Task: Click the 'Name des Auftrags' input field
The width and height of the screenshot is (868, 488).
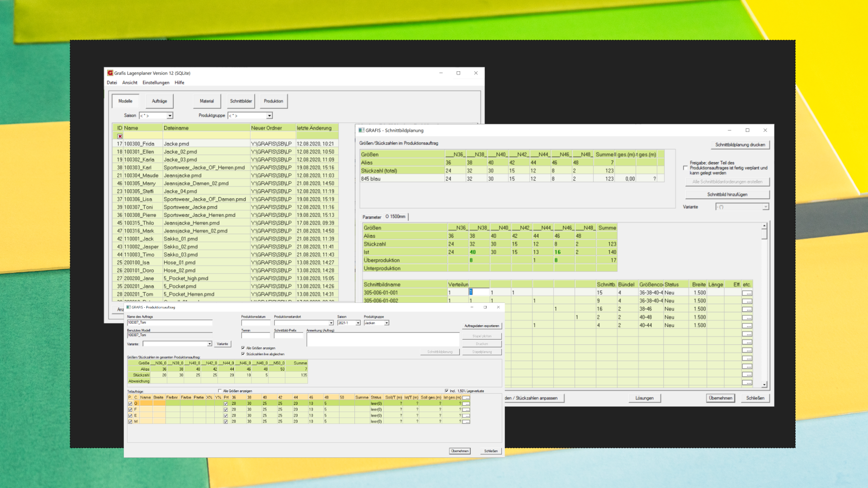Action: point(170,323)
